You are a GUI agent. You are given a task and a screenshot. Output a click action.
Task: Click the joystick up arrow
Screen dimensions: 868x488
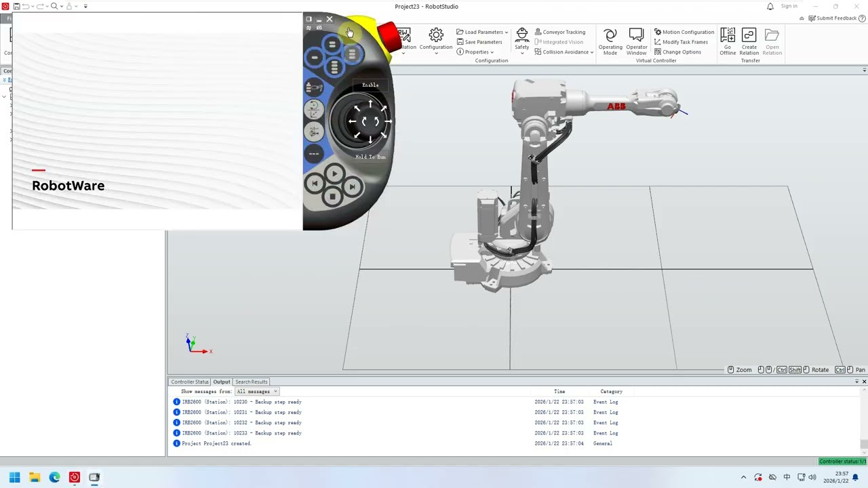tap(370, 104)
